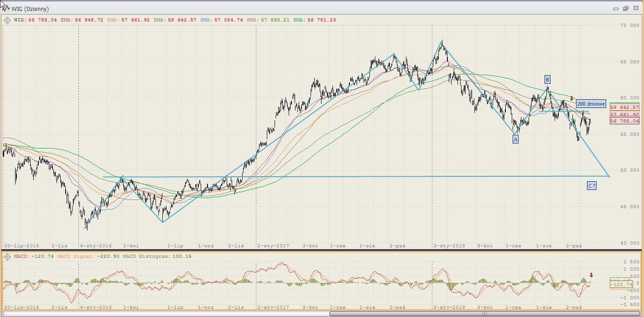644x317 pixels.
Task: Click the "200 dniowe" annotation label
Action: pos(591,104)
